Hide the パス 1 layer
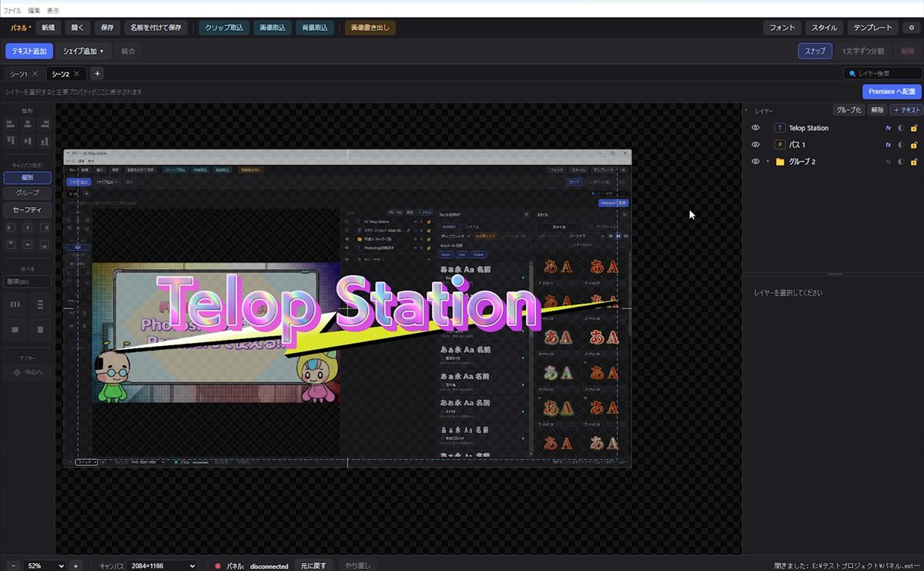 click(x=755, y=145)
